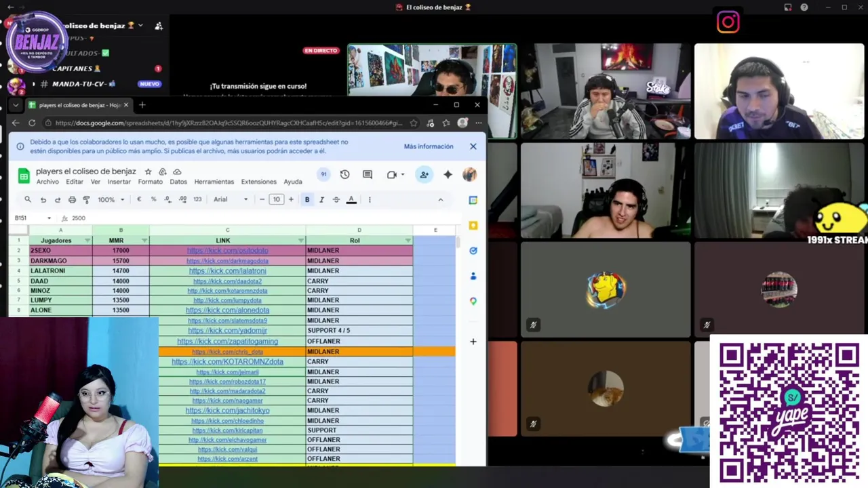Open the Datos menu
Viewport: 868px width, 488px height.
[178, 182]
